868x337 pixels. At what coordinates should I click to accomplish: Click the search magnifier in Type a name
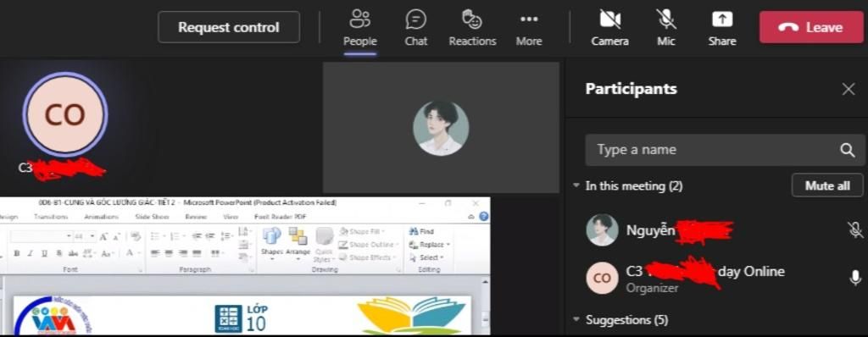847,150
